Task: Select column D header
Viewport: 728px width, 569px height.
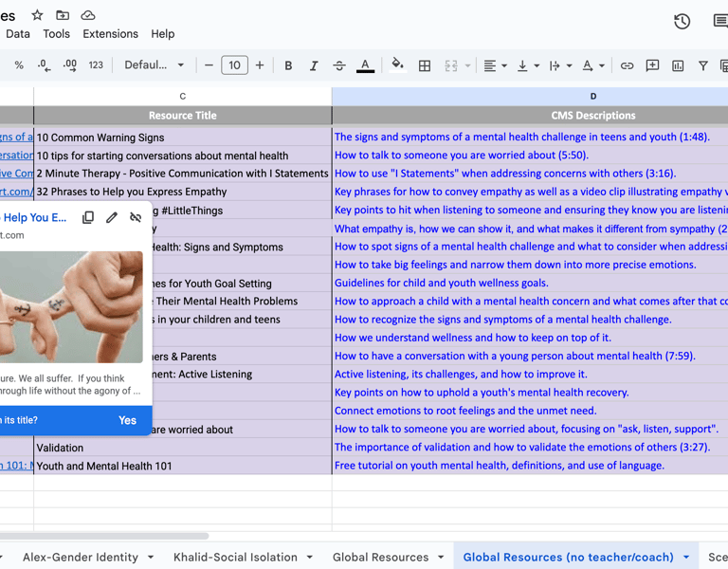Action: click(530, 96)
